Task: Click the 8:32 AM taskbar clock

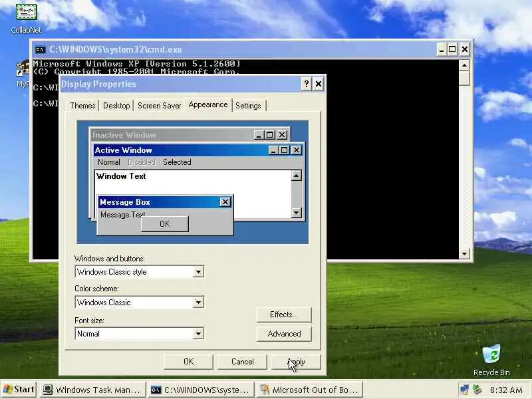Action: tap(506, 390)
